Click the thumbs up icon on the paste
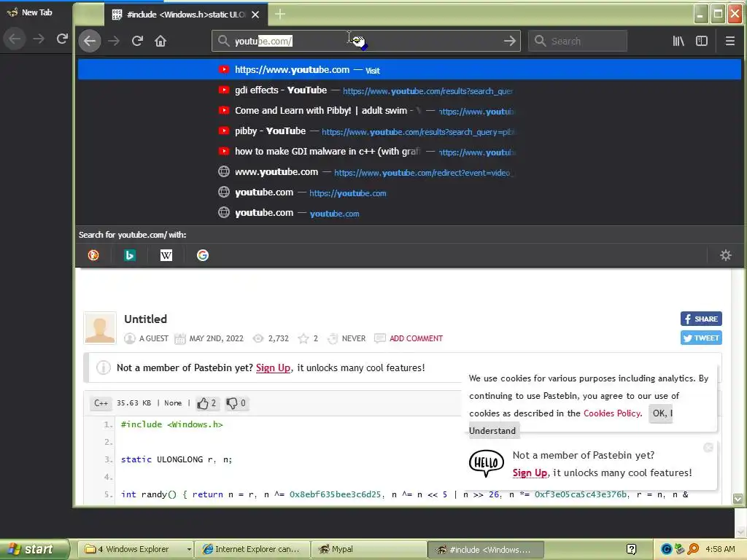The height and width of the screenshot is (560, 747). (203, 403)
